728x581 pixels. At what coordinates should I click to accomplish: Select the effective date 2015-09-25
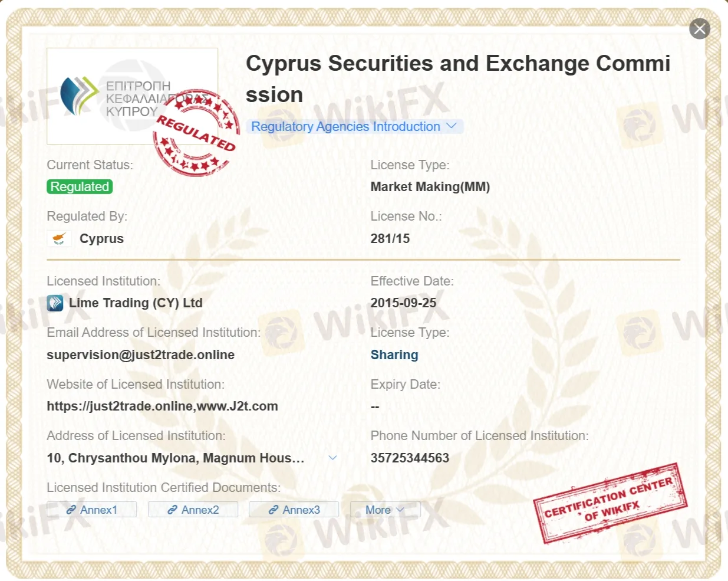coord(403,303)
